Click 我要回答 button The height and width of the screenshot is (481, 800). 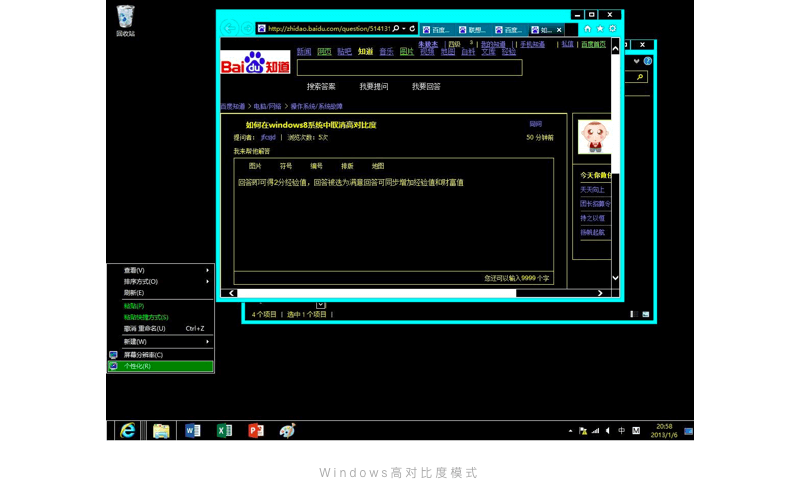(x=426, y=87)
